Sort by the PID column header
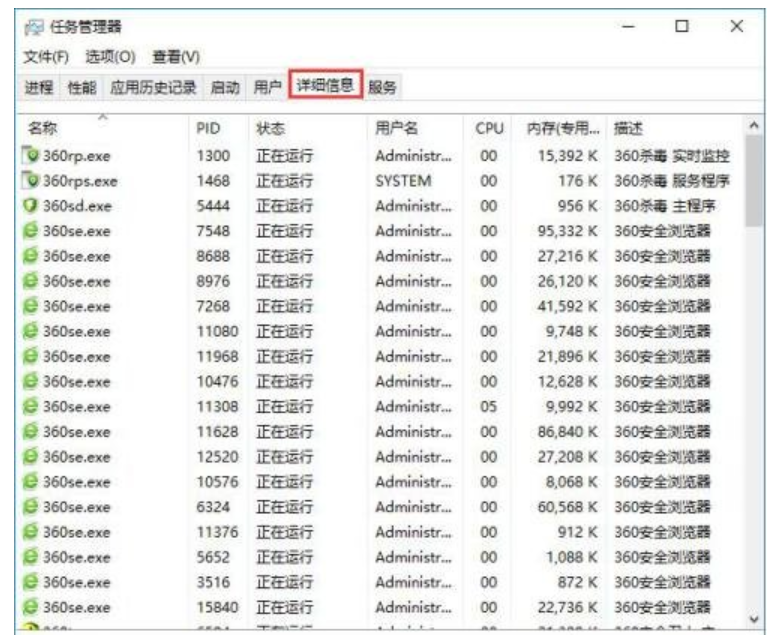This screenshot has width=778, height=635. pyautogui.click(x=208, y=128)
